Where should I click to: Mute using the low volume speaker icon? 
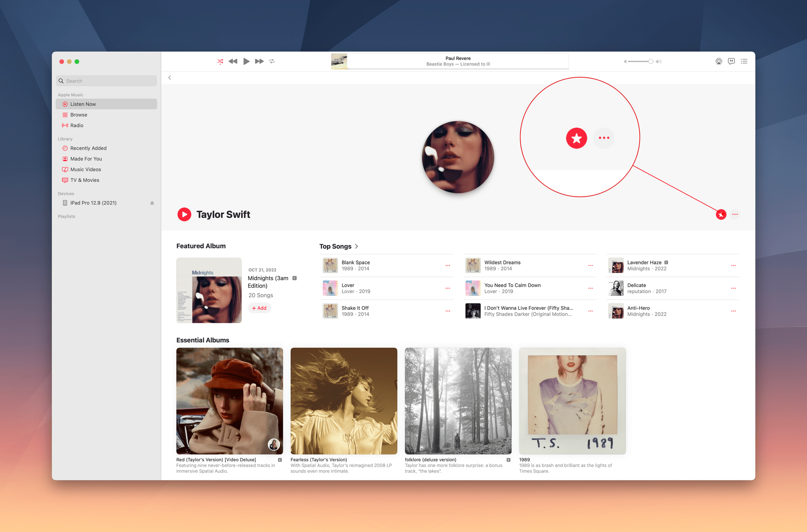point(625,61)
